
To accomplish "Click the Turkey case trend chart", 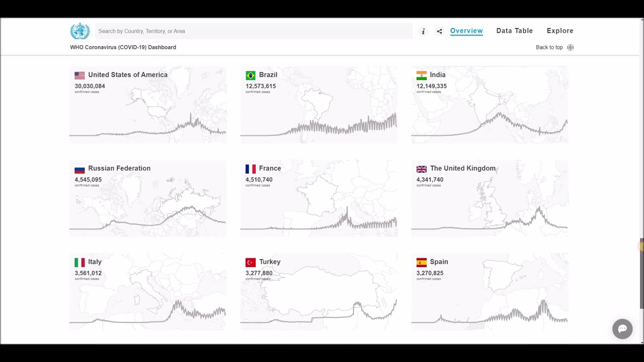I will 318,312.
